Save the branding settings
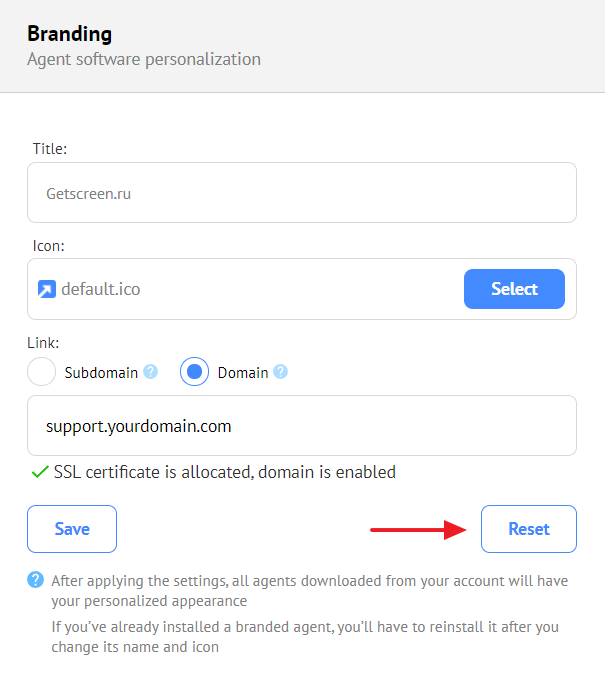 coord(72,529)
